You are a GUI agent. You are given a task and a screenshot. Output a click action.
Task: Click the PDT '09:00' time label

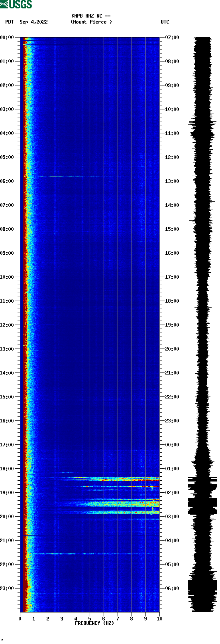[7, 253]
